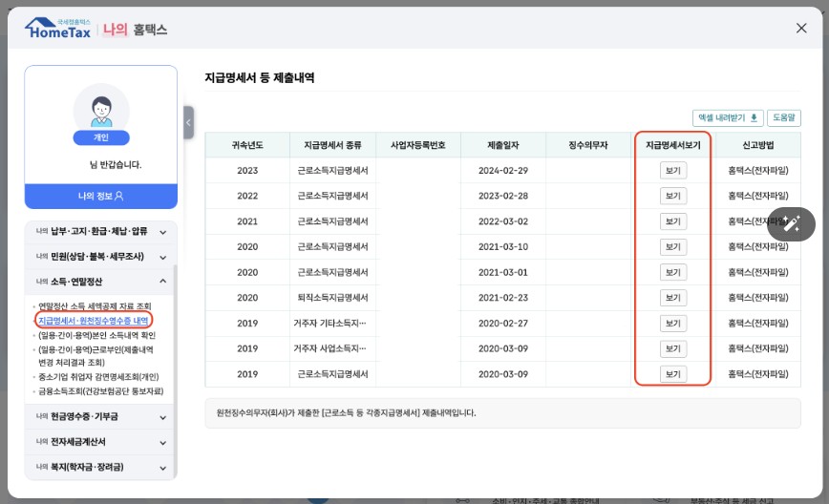
Task: Click the 2022 귀속년도 cell
Action: (247, 196)
